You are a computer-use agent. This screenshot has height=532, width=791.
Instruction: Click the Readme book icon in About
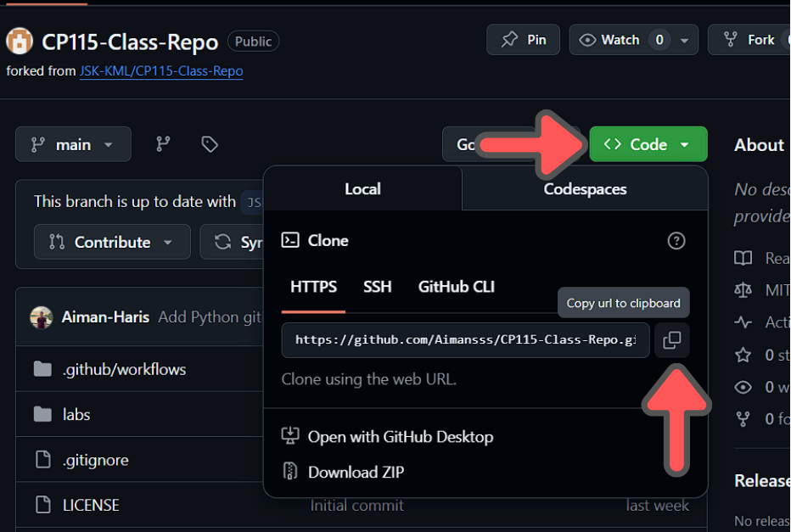pyautogui.click(x=743, y=258)
